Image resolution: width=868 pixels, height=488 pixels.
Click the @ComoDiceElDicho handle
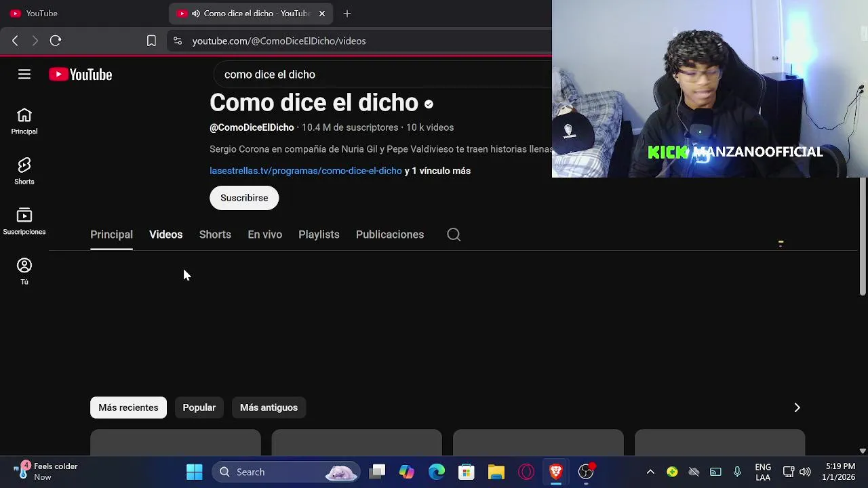252,127
